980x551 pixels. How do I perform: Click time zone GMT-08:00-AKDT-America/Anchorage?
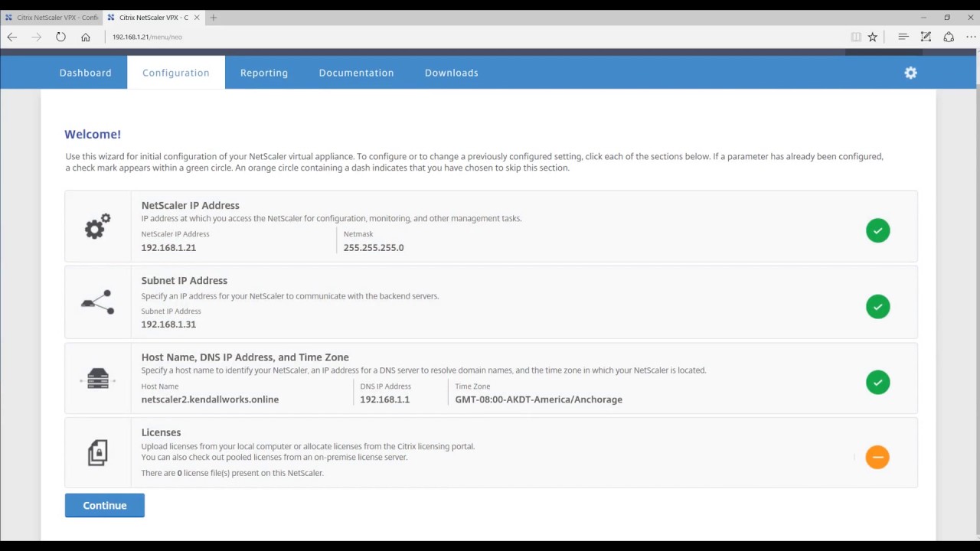point(538,399)
